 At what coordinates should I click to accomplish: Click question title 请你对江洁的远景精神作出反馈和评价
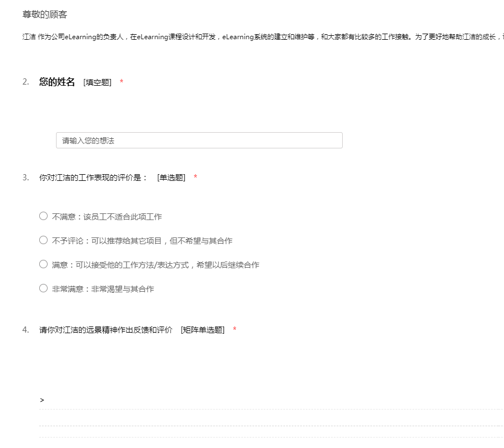pos(105,329)
